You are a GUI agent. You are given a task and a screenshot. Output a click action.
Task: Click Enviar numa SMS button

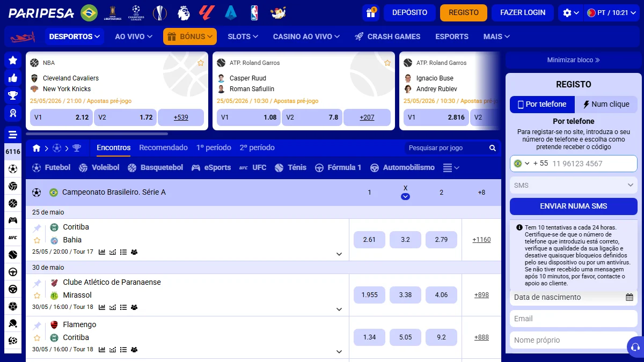click(574, 206)
